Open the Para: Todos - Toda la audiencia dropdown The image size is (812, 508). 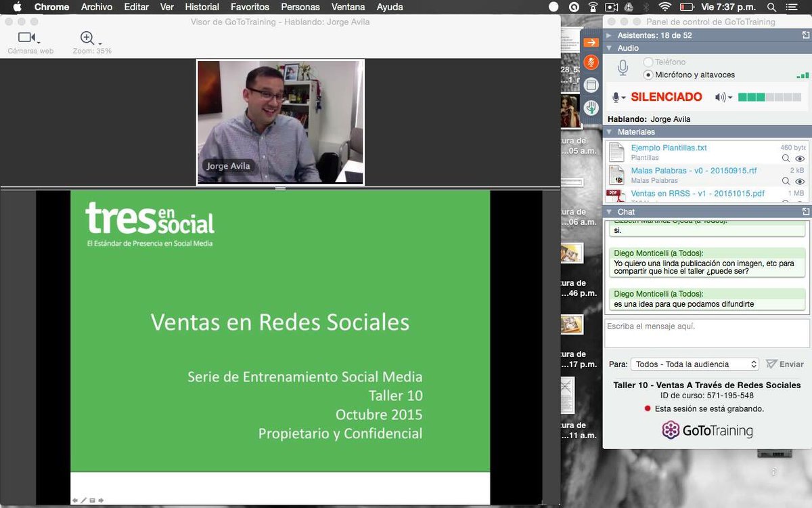pyautogui.click(x=695, y=364)
